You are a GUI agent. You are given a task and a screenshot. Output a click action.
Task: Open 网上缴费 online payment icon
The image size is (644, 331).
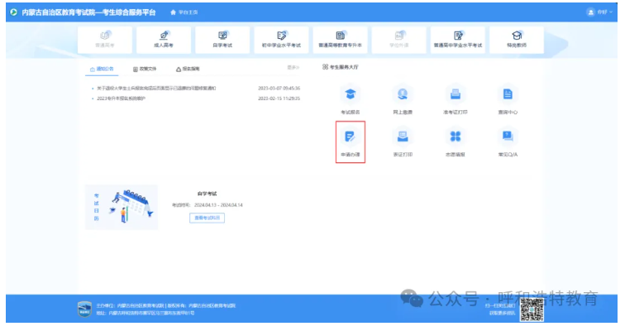click(x=403, y=94)
